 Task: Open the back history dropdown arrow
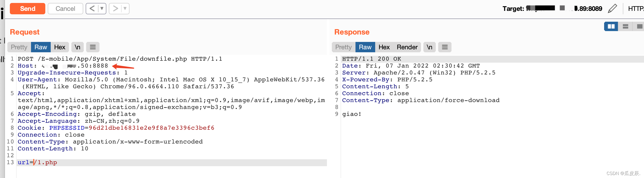[102, 9]
